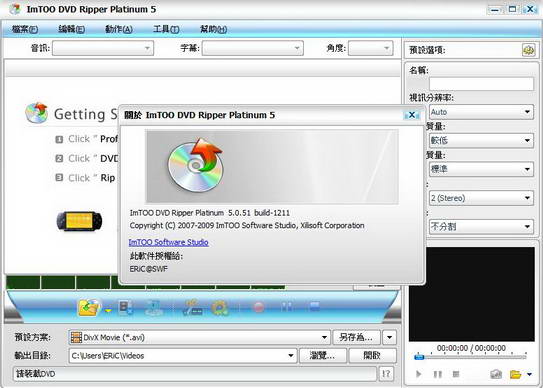543x388 pixels.
Task: Click the 名稱 name input field
Action: (481, 84)
